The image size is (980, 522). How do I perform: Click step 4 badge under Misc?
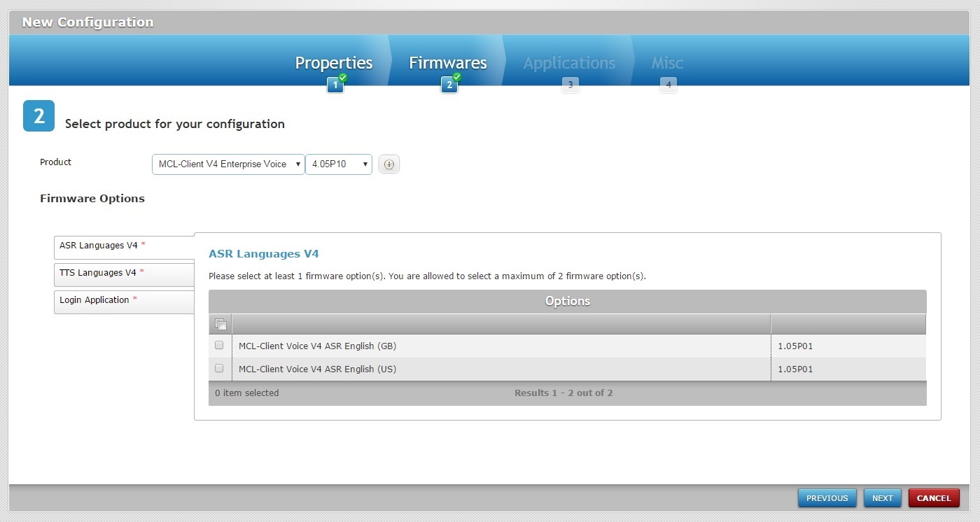point(668,85)
